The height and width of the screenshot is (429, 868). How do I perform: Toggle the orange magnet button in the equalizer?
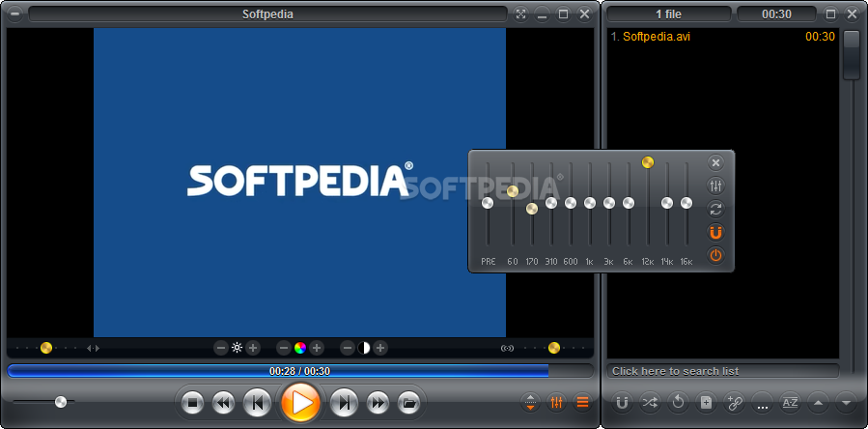click(x=715, y=232)
